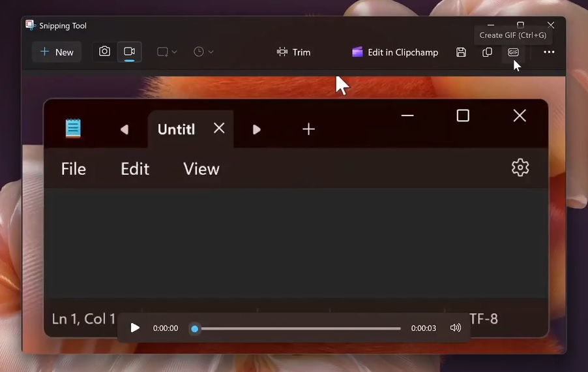The image size is (588, 372).
Task: Open the See more three-dots menu
Action: pyautogui.click(x=549, y=52)
